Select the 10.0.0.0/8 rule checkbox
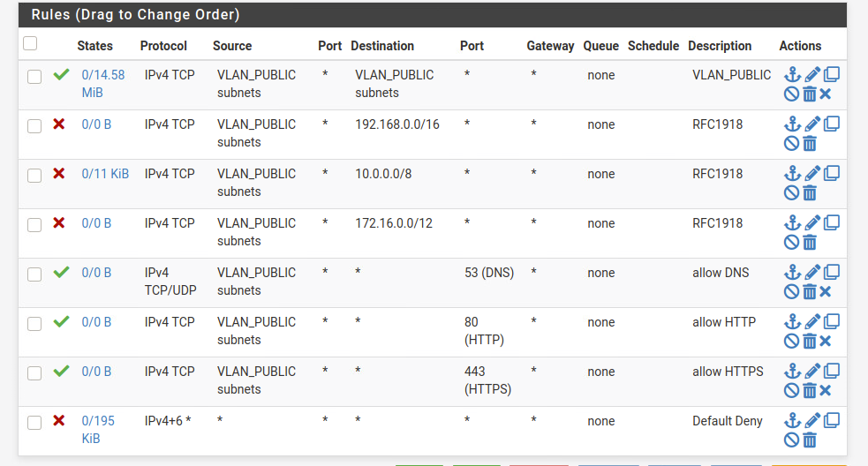This screenshot has height=466, width=868. (x=34, y=176)
